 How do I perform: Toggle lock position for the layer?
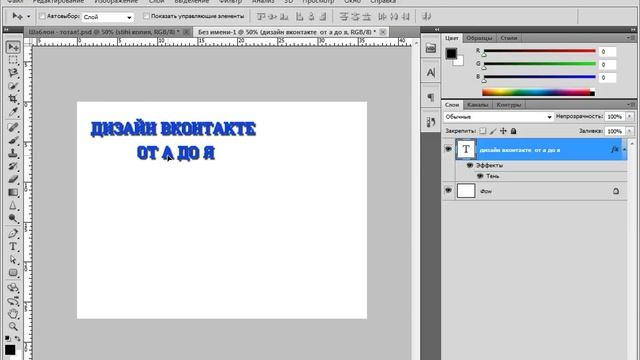(x=503, y=131)
